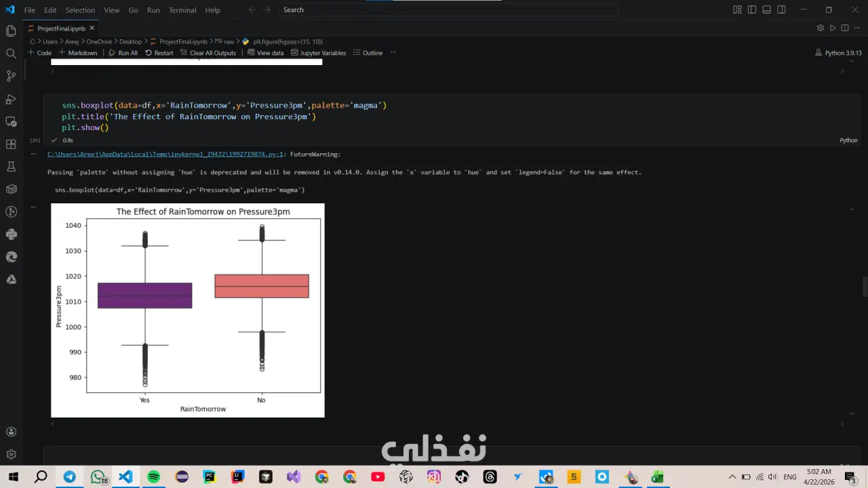Toggle the Outline in notebook toolbar

368,53
